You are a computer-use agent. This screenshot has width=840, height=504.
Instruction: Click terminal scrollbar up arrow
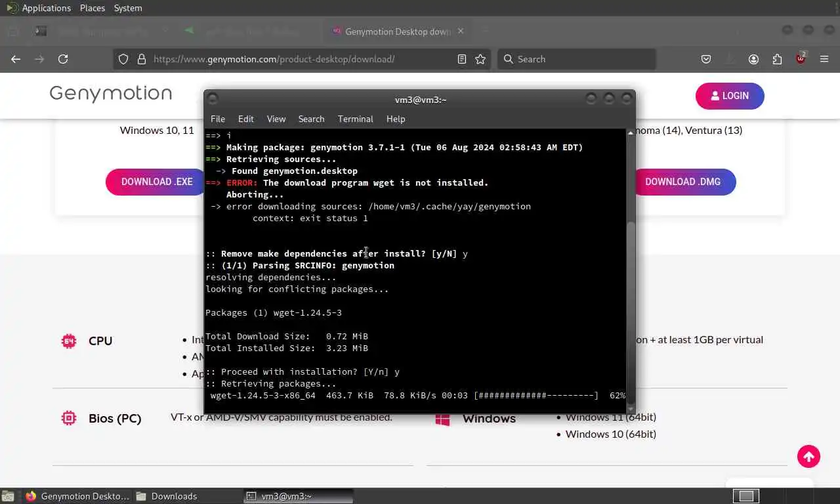tap(631, 133)
